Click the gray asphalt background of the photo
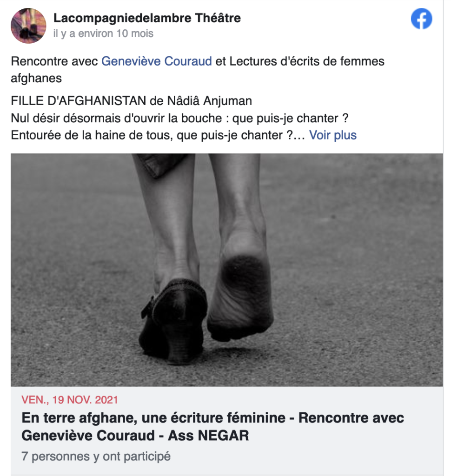Image resolution: width=451 pixels, height=476 pixels. click(349, 273)
